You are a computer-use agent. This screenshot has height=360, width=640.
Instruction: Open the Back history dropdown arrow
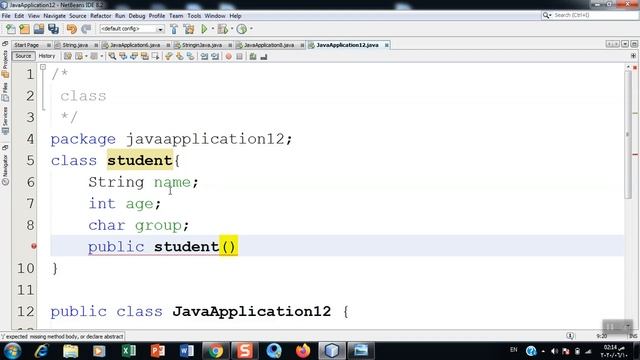point(86,56)
